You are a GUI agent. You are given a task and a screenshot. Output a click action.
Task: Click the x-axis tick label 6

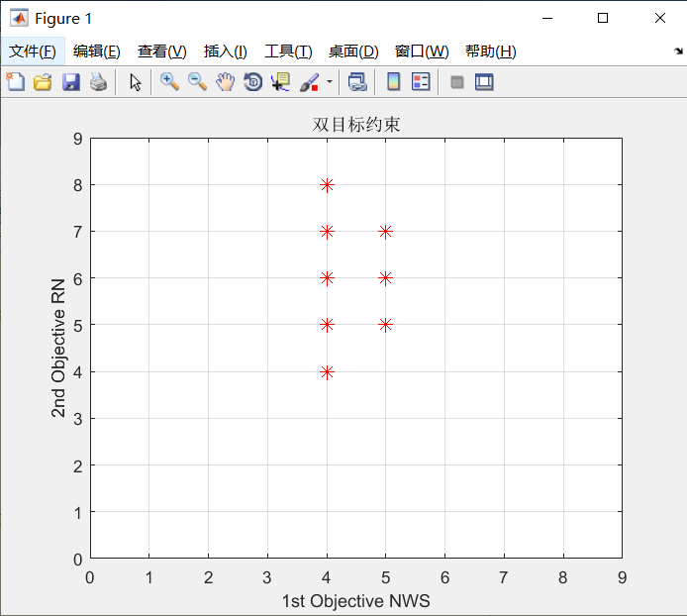coord(444,577)
